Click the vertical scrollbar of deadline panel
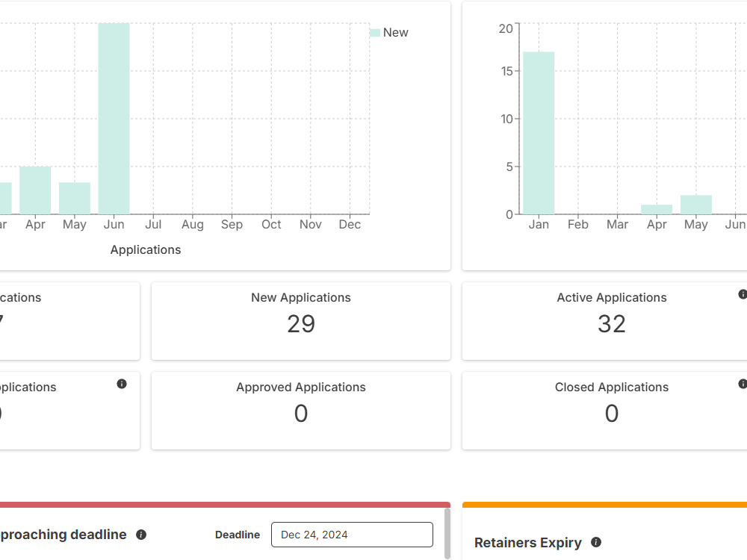The height and width of the screenshot is (560, 747). [x=447, y=533]
